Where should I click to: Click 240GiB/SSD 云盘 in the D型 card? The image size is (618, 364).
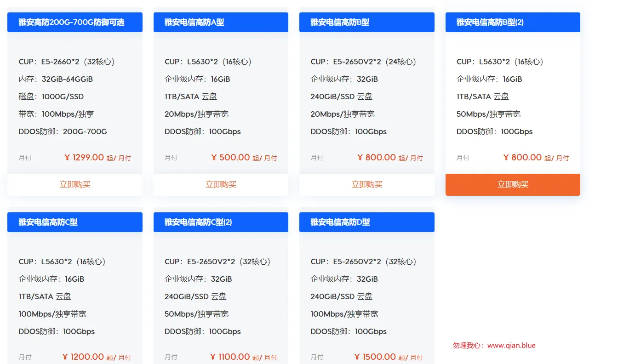[x=342, y=296]
